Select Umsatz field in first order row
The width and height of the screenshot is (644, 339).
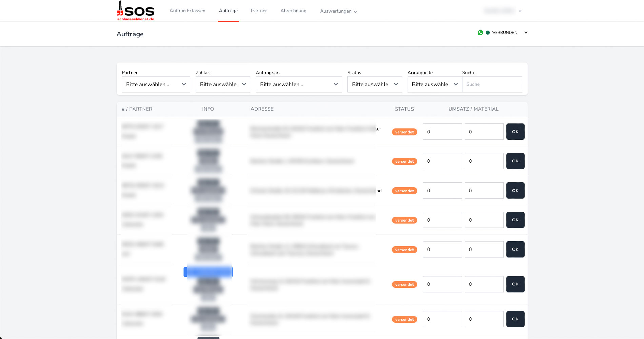point(442,132)
